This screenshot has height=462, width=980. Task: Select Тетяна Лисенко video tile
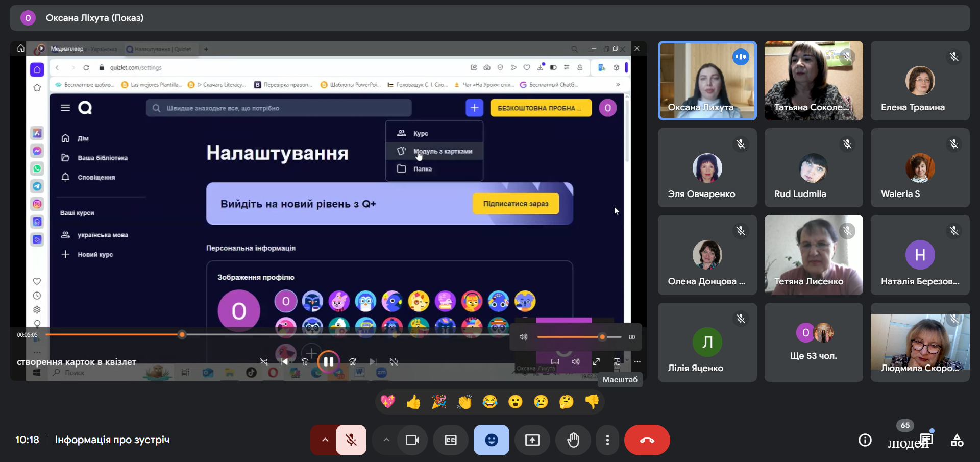pos(814,255)
